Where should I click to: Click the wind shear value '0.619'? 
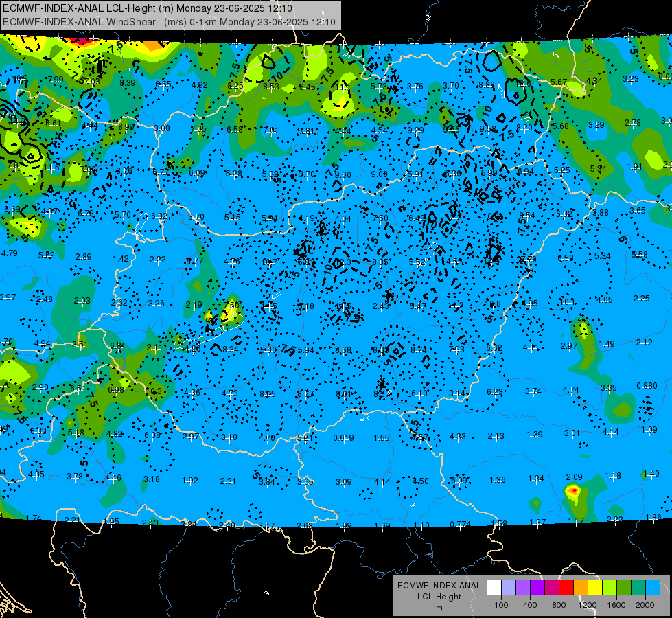tap(343, 438)
